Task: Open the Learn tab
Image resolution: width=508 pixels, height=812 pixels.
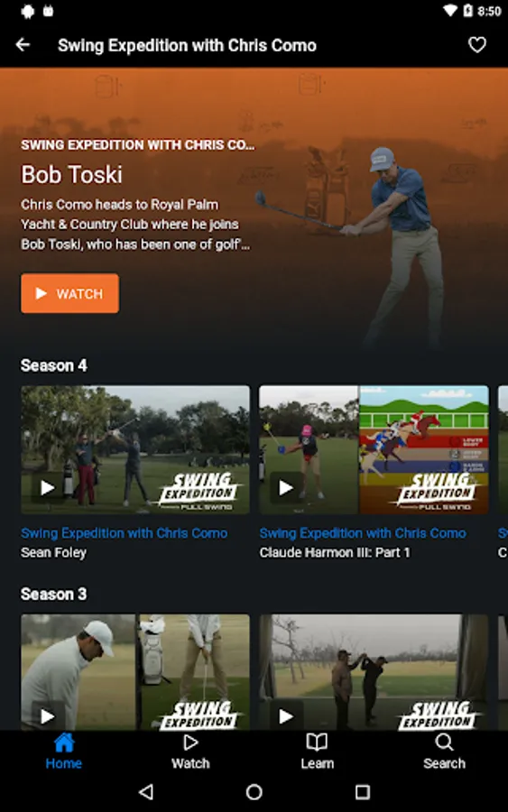Action: click(317, 752)
